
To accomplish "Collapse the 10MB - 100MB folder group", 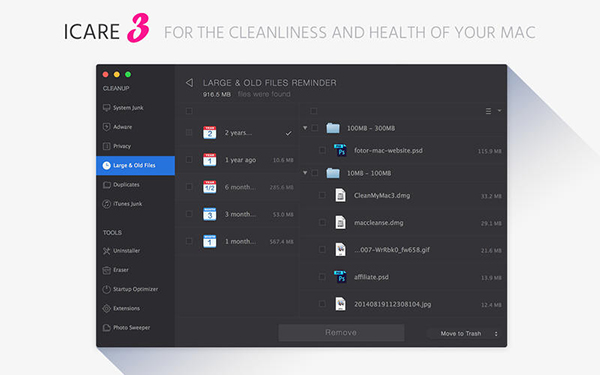I will 305,173.
